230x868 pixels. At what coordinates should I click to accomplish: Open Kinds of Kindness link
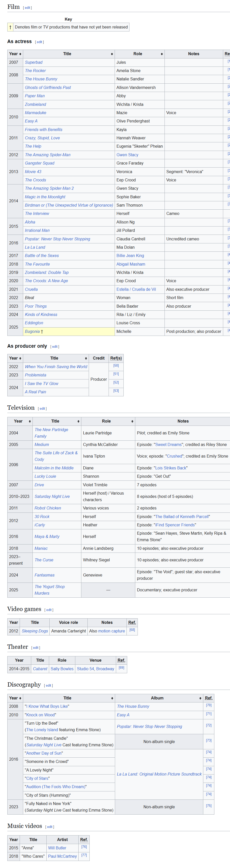(41, 315)
